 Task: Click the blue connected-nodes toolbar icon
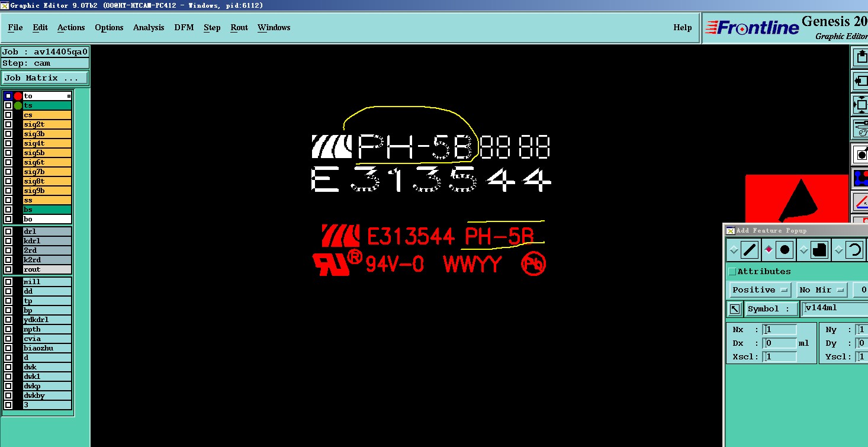point(860,178)
